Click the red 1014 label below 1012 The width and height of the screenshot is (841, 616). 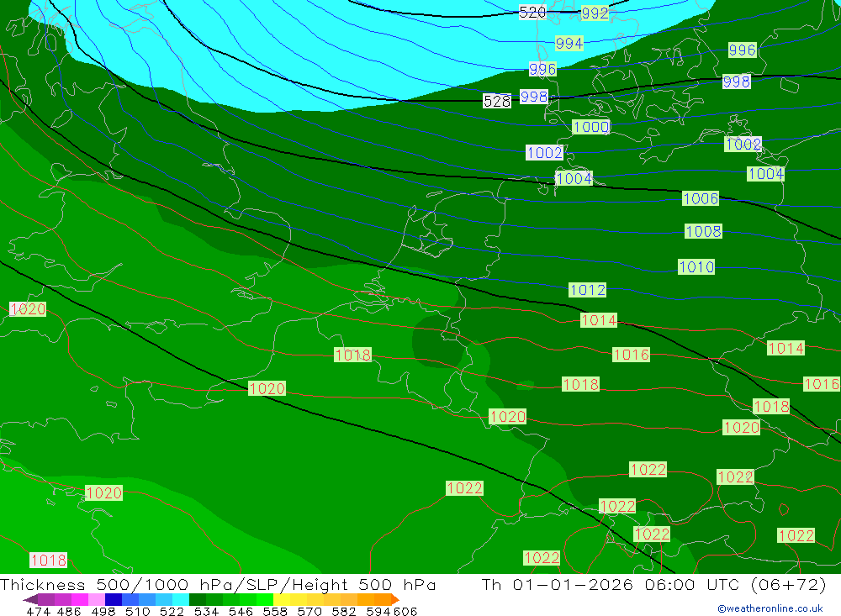point(599,320)
